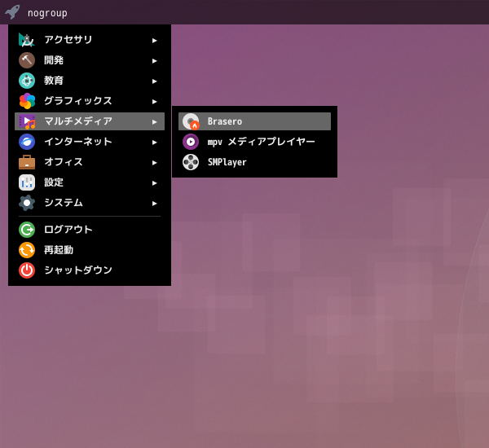Open the システム menu entry
The width and height of the screenshot is (489, 448).
pos(90,203)
